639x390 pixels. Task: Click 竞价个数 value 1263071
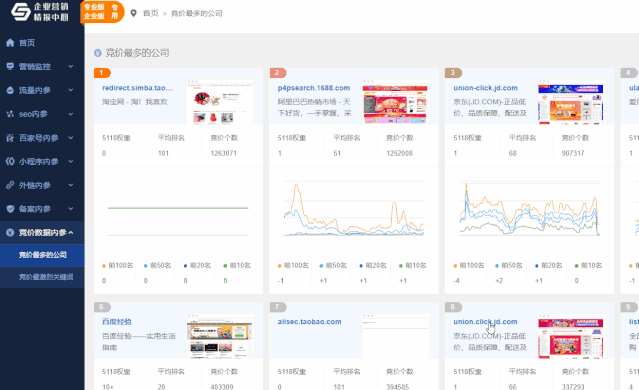click(223, 153)
